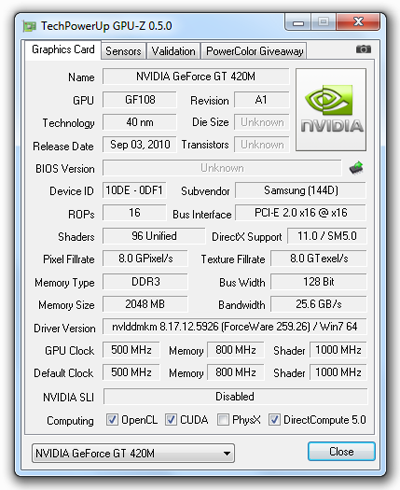Screen dimensions: 400x490
Task: Click the Subvendor field Samsung (144D)
Action: pyautogui.click(x=301, y=190)
